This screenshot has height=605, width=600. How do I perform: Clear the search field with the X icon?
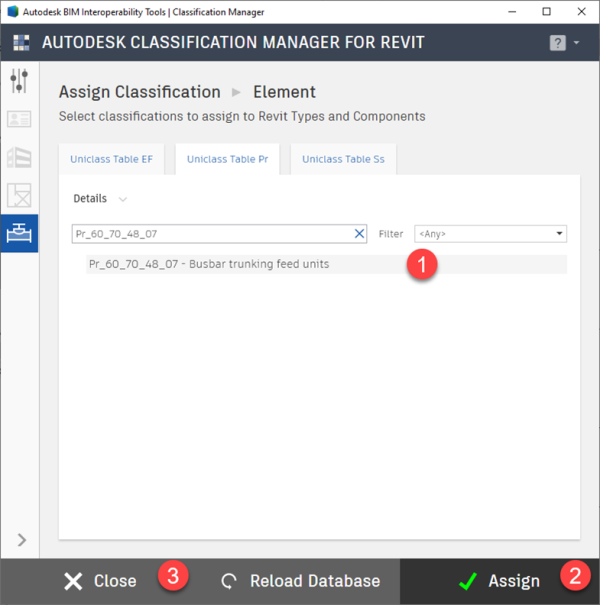(x=360, y=234)
